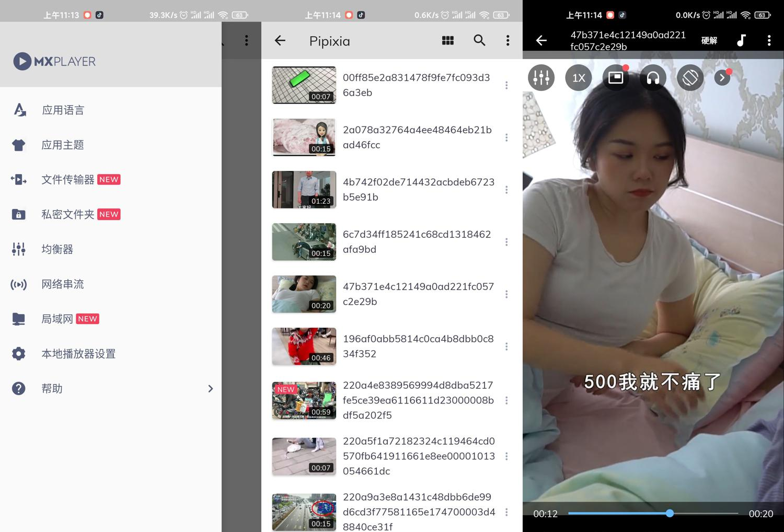Expand the 帮助 help submenu arrow
Viewport: 784px width, 532px height.
tap(210, 388)
